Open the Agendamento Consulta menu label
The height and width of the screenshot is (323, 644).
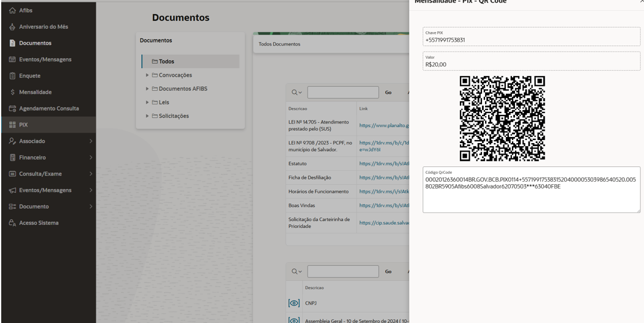pyautogui.click(x=49, y=109)
